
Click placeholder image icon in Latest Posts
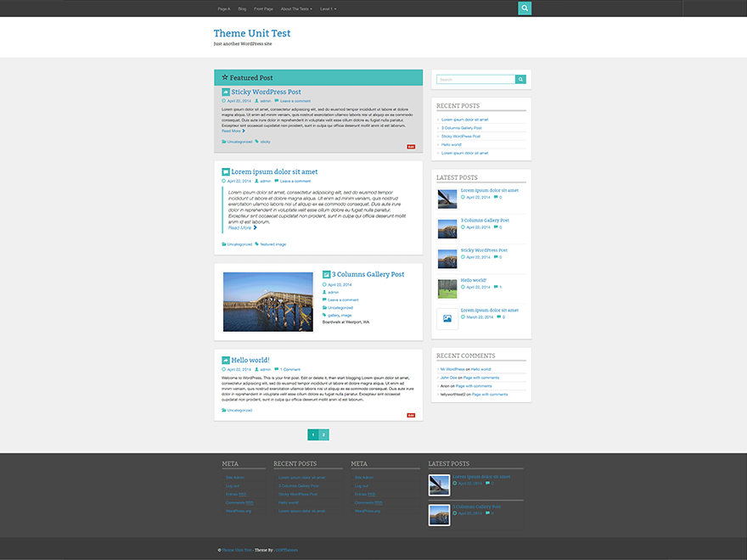click(447, 318)
